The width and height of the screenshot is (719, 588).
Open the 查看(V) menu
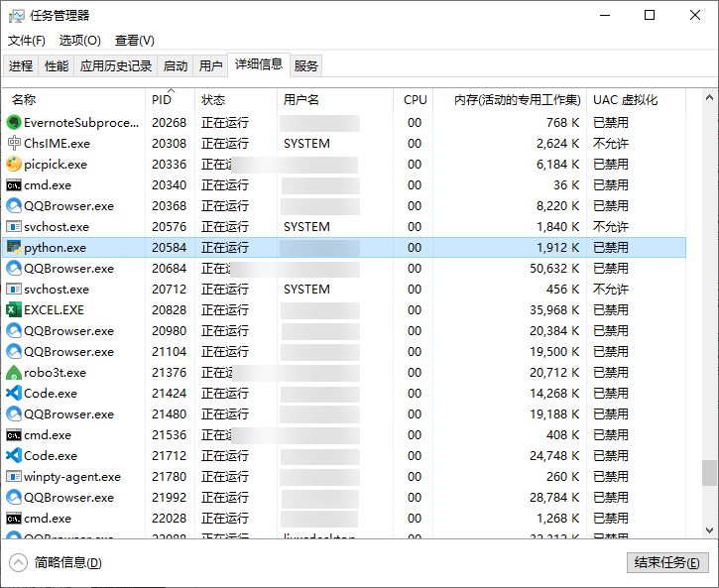[x=134, y=41]
